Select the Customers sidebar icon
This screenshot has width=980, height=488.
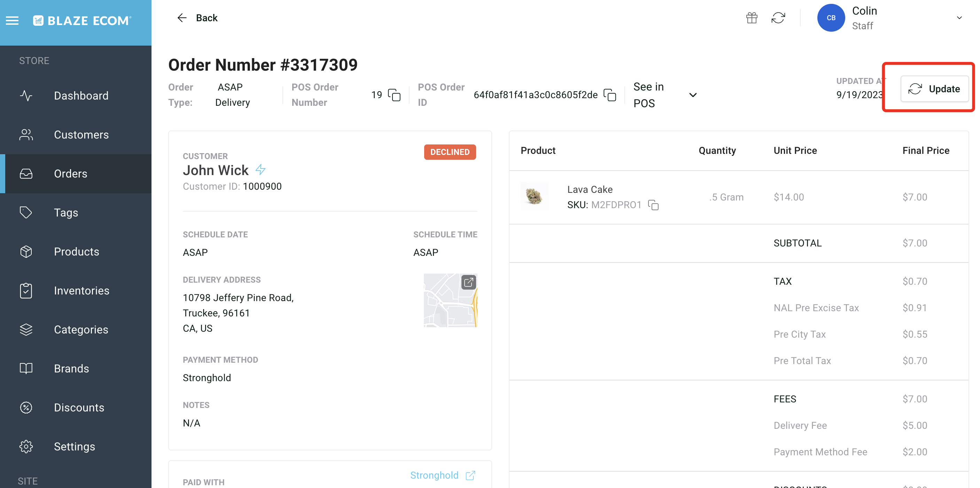tap(26, 135)
